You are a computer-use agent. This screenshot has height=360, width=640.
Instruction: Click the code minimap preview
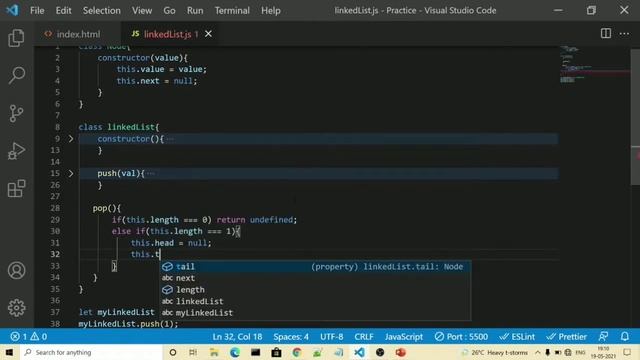pyautogui.click(x=595, y=64)
